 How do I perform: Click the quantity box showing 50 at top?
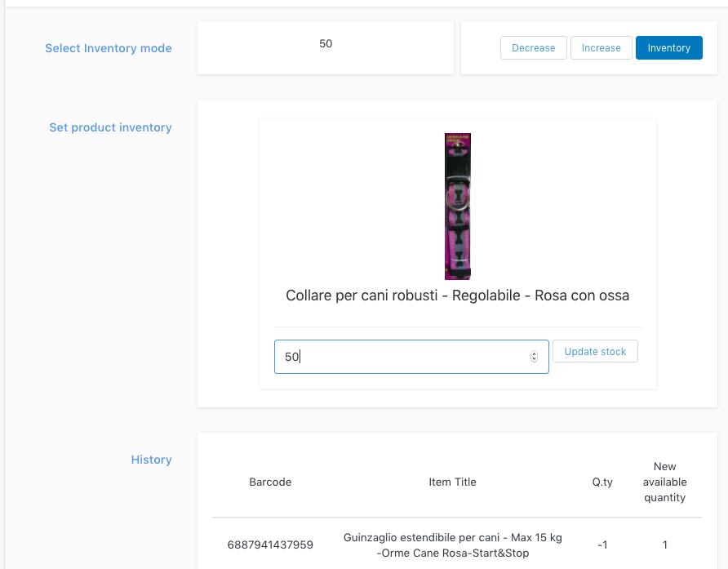[326, 44]
